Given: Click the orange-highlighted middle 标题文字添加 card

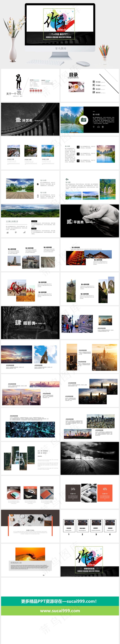Looking at the screenshot, I should [x=30, y=493].
